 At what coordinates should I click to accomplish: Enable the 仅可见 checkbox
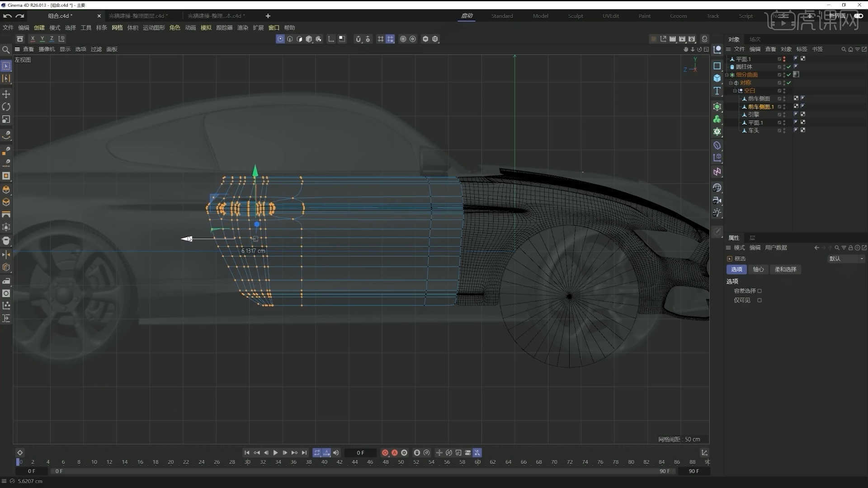point(759,300)
